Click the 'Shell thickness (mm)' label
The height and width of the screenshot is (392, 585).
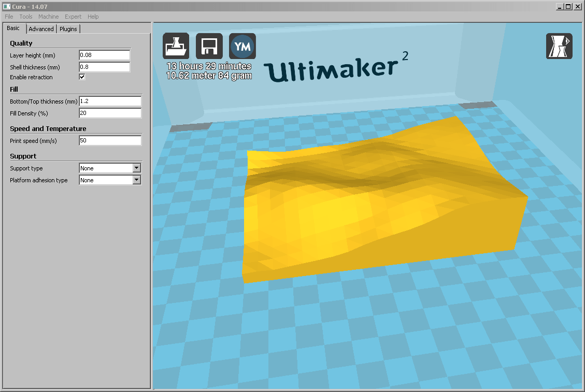(x=35, y=67)
